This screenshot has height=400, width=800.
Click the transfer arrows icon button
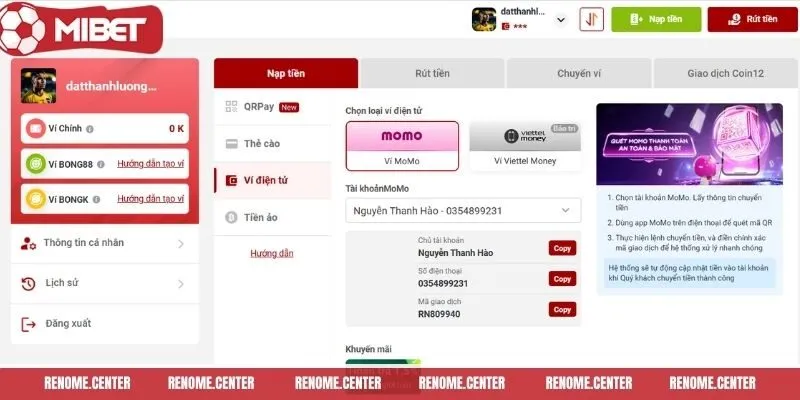coord(591,19)
